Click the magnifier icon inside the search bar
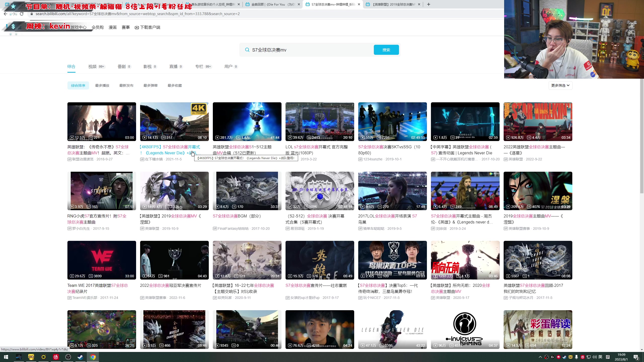 point(247,50)
